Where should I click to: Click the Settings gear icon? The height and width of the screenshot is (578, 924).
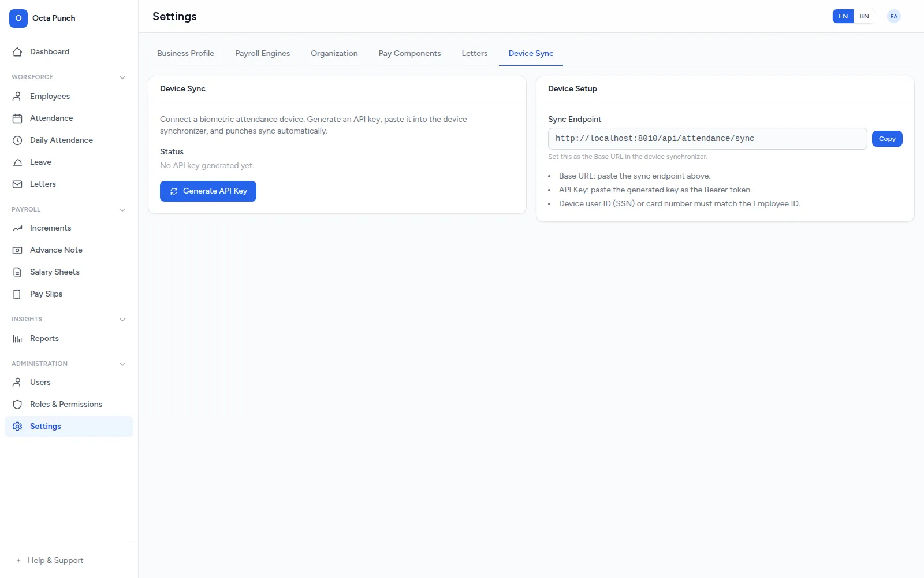[x=17, y=427]
